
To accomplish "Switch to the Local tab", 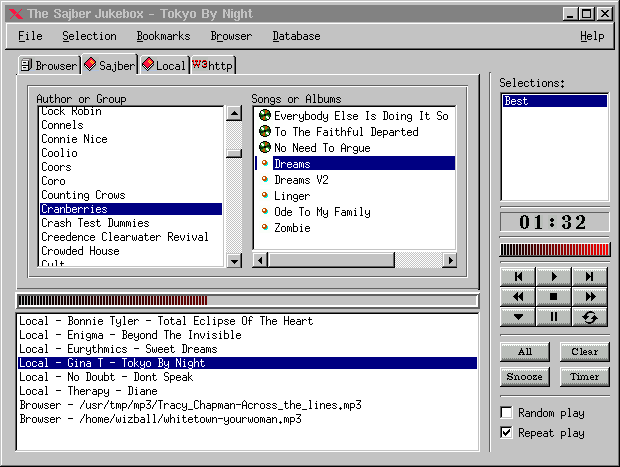I will [x=164, y=65].
